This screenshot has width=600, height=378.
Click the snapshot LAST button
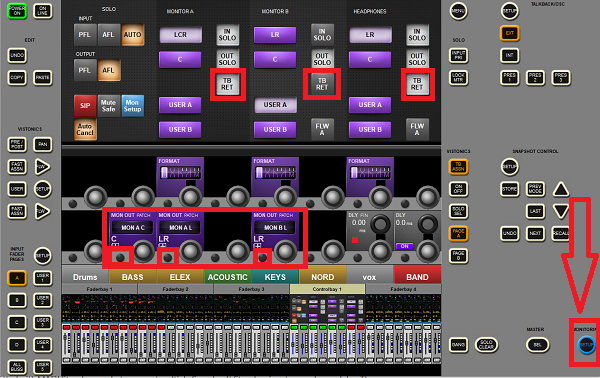pyautogui.click(x=535, y=211)
